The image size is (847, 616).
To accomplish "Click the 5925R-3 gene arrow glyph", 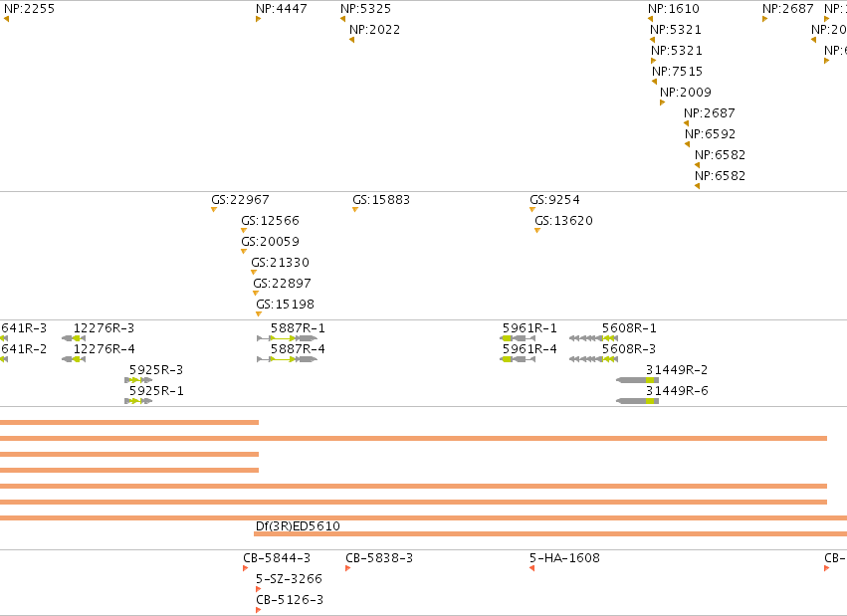I will click(x=138, y=380).
